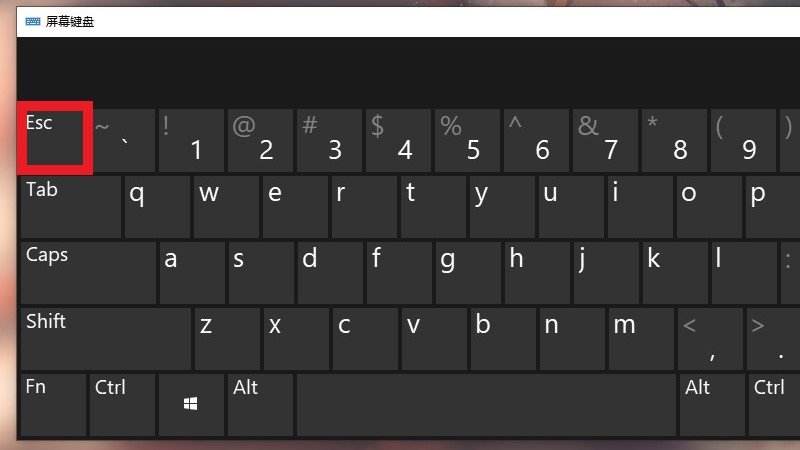Tap the left Alt key

260,405
